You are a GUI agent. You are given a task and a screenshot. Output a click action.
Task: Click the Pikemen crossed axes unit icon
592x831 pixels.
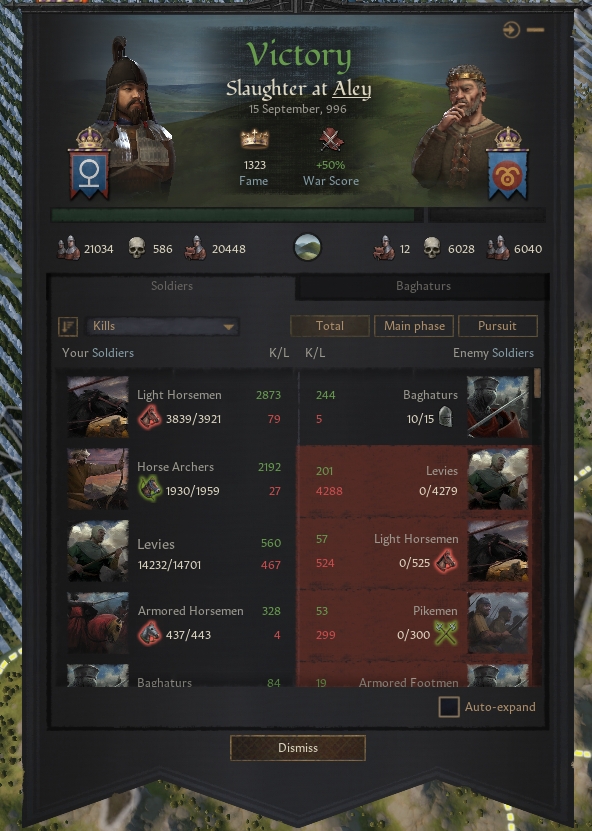tap(445, 633)
